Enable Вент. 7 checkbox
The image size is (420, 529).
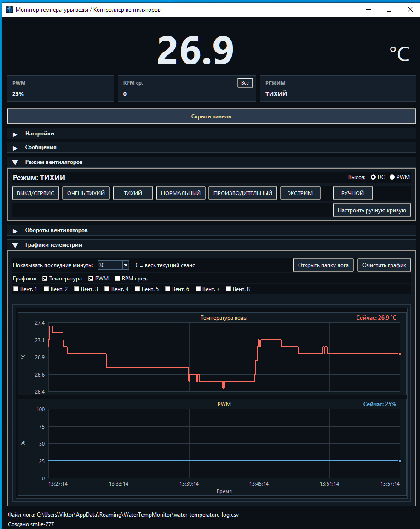pyautogui.click(x=198, y=289)
